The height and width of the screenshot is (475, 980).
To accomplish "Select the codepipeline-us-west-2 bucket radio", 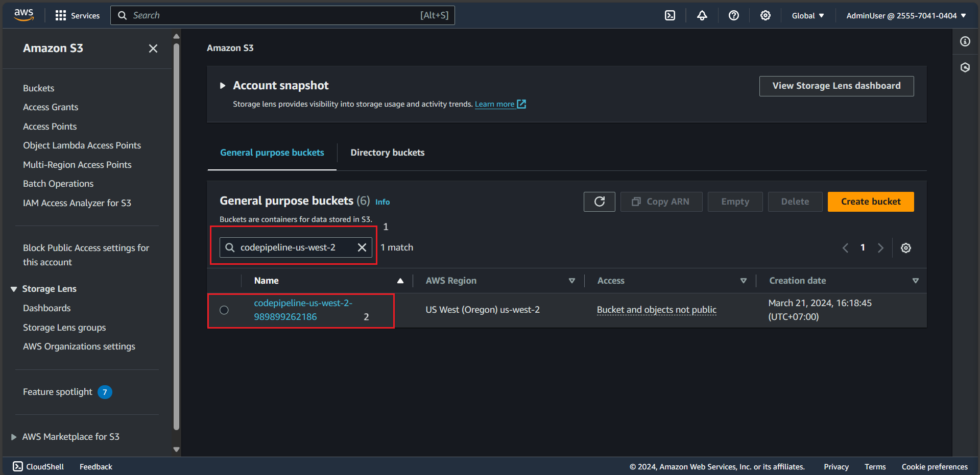I will pyautogui.click(x=224, y=310).
